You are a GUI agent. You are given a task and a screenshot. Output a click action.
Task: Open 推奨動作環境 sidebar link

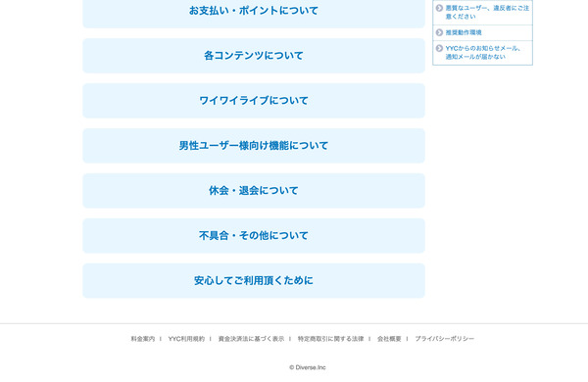click(x=464, y=32)
